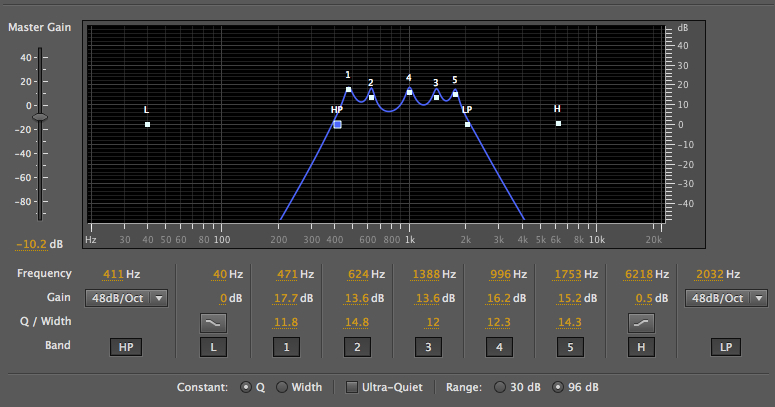Select the Constant Width radio button

(282, 387)
